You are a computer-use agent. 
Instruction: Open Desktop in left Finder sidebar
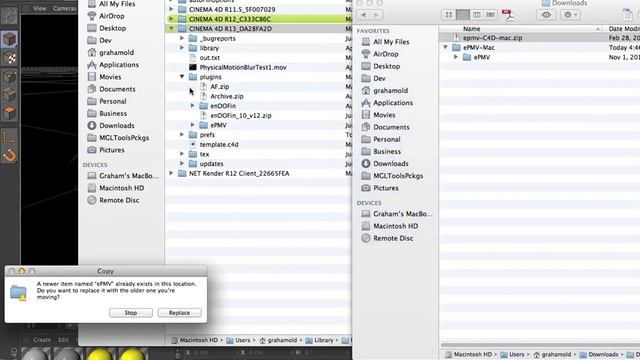112,28
